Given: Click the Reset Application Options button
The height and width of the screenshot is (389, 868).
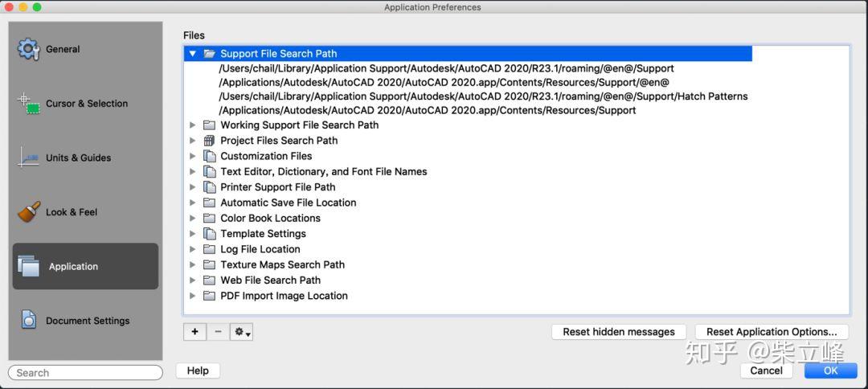Looking at the screenshot, I should (x=772, y=332).
